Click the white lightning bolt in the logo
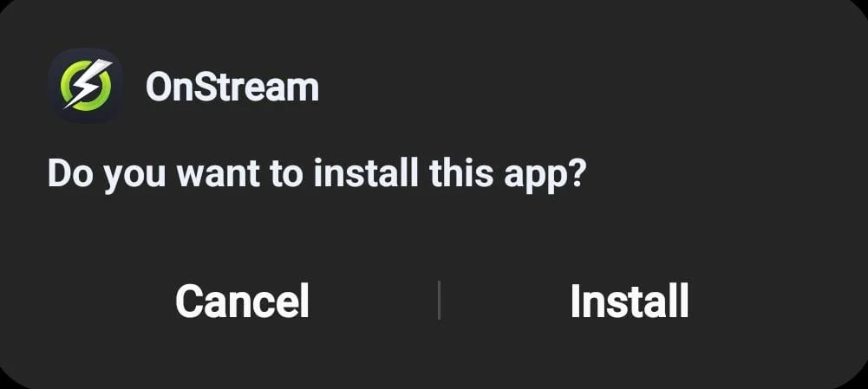Image resolution: width=868 pixels, height=389 pixels. (88, 83)
